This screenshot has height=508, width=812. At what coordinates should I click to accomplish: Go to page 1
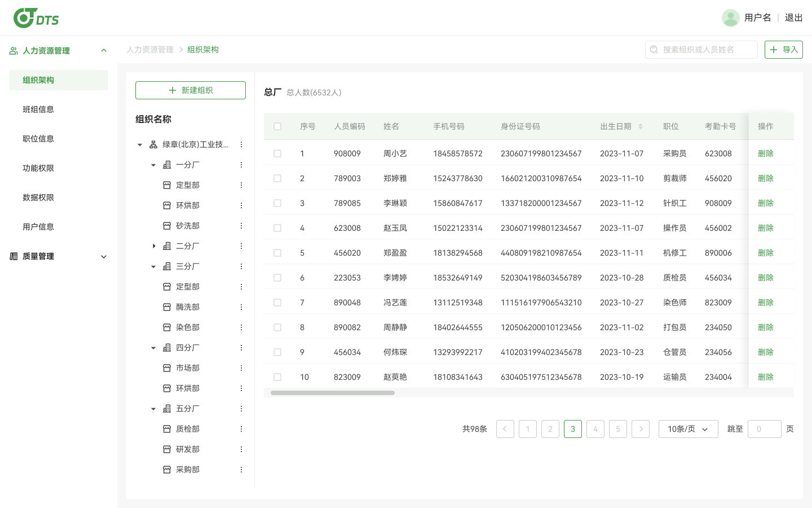tap(528, 429)
